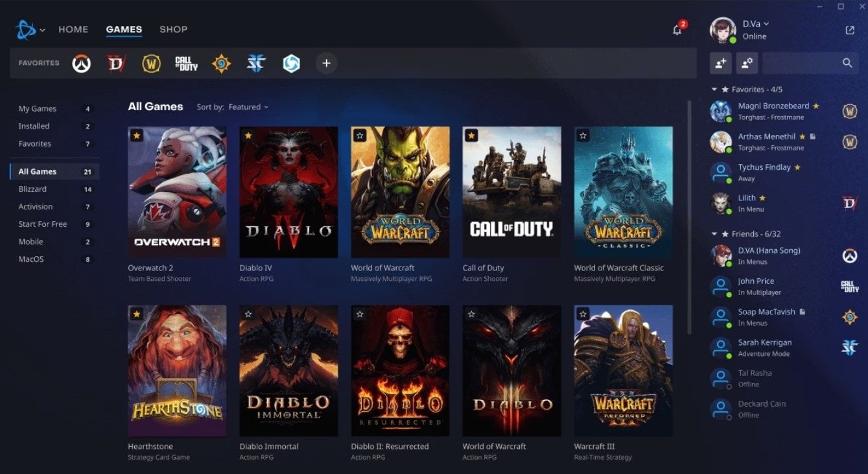Viewport: 868px width, 474px height.
Task: Open the Heroes of the Storm favorites icon
Action: pyautogui.click(x=291, y=64)
